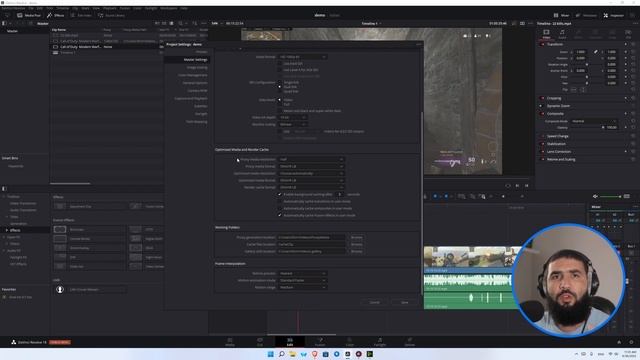Toggle Stabilization in Inspector
Viewport: 640px width, 360px height.
[542, 144]
